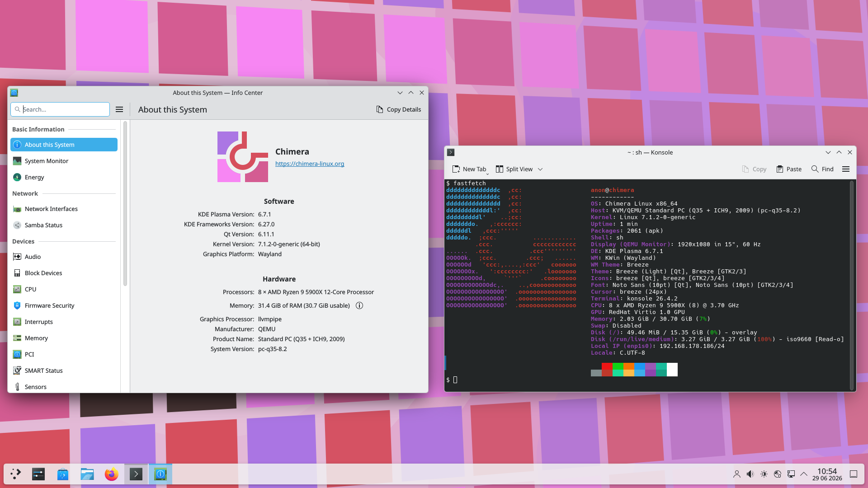Click the System Monitor sidebar icon

click(17, 161)
